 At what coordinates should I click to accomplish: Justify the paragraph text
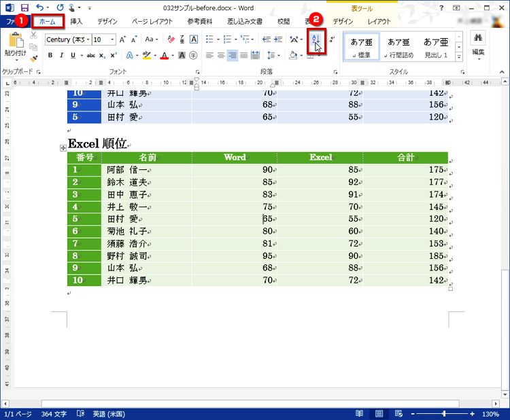coord(243,56)
